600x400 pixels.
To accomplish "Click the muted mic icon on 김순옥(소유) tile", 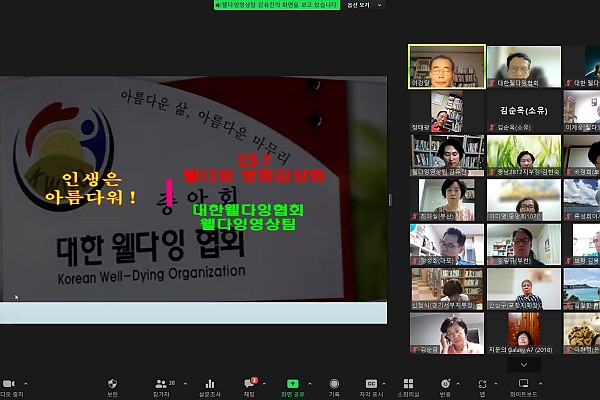I will [492, 127].
